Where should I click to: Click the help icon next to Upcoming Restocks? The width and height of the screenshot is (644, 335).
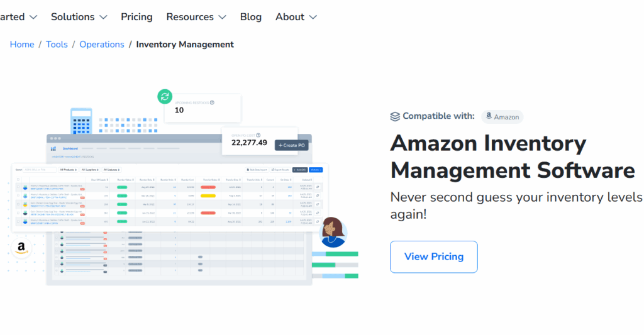(x=212, y=102)
